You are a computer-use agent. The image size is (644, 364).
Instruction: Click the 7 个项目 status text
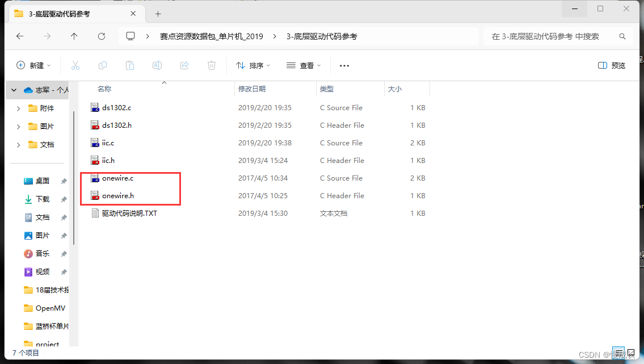26,353
